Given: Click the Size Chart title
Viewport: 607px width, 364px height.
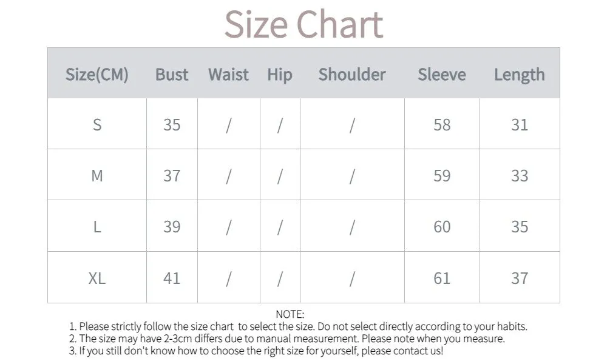Looking at the screenshot, I should [x=304, y=24].
